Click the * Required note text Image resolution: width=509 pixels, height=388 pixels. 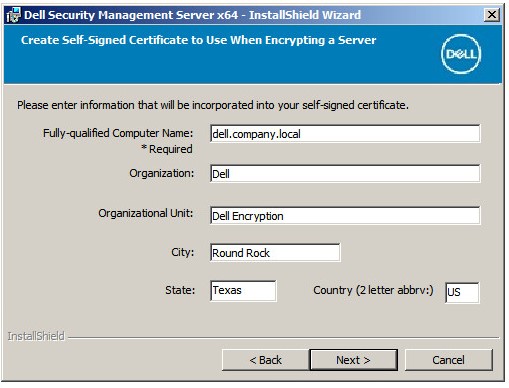pyautogui.click(x=167, y=149)
